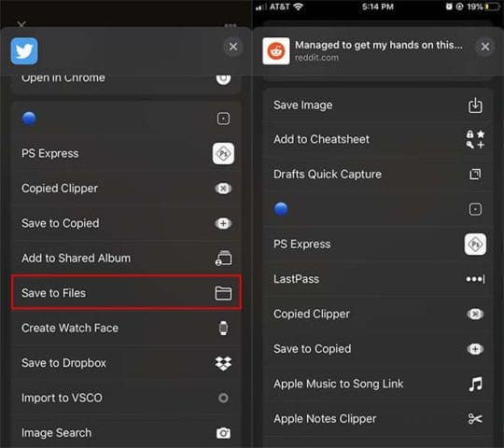Select Import to VSCO action
Viewport: 504px width, 448px height.
click(126, 398)
